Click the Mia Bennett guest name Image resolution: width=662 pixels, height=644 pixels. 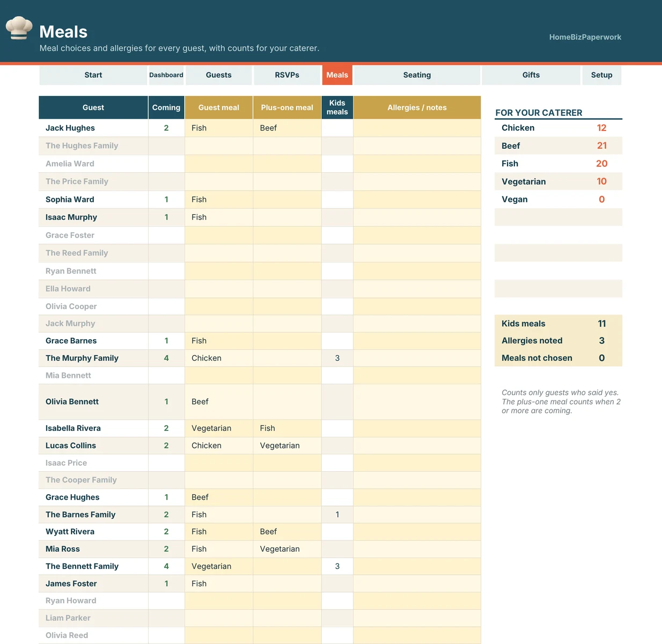pyautogui.click(x=68, y=375)
